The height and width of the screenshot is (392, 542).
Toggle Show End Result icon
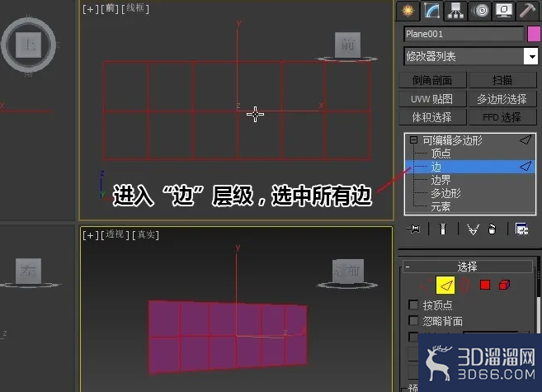[x=443, y=229]
